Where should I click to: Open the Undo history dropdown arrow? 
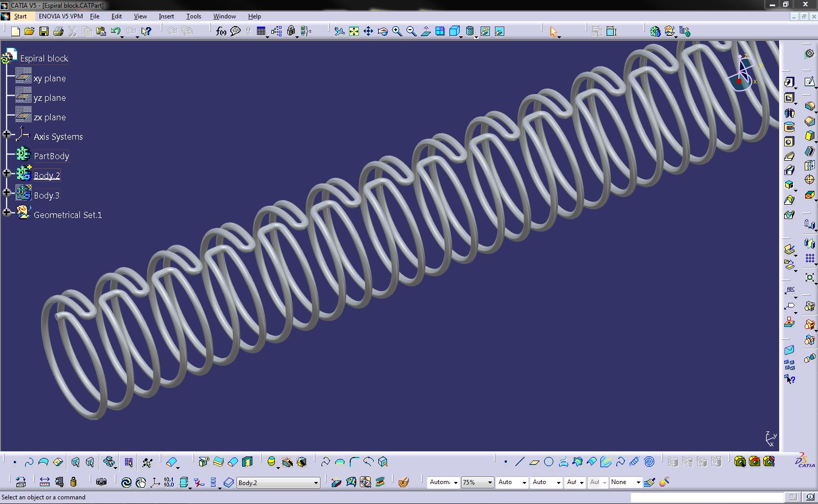click(122, 36)
